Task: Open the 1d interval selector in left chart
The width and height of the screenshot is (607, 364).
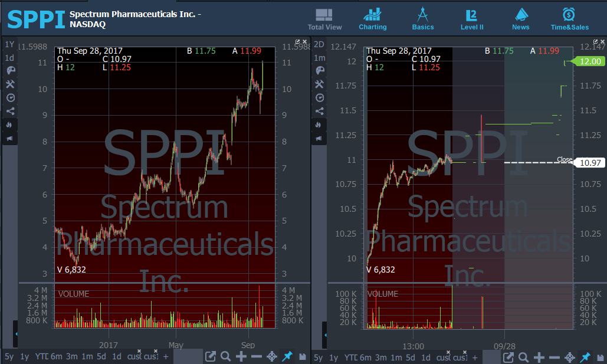Action: (x=9, y=58)
